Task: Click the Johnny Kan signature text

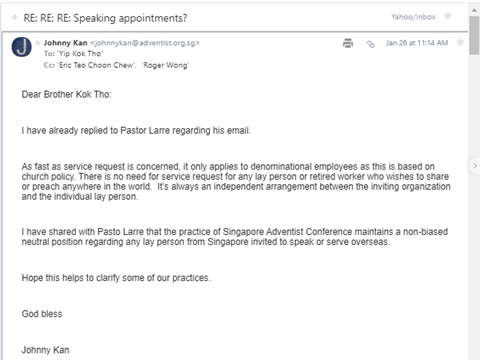Action: point(45,350)
